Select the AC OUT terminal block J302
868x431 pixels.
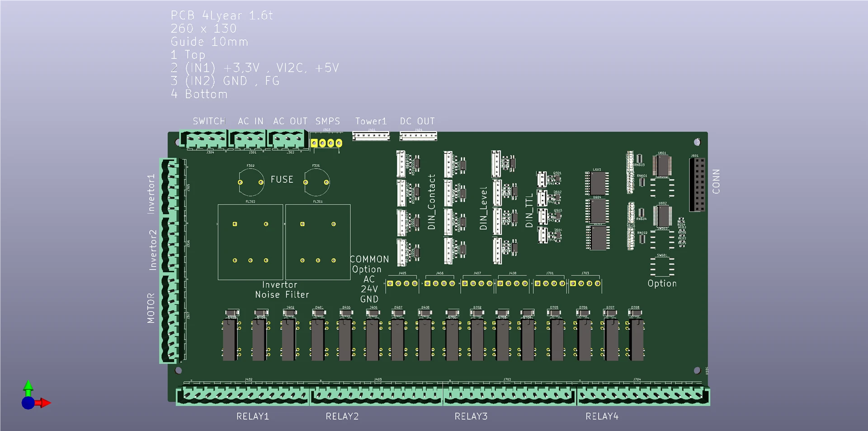[x=287, y=139]
